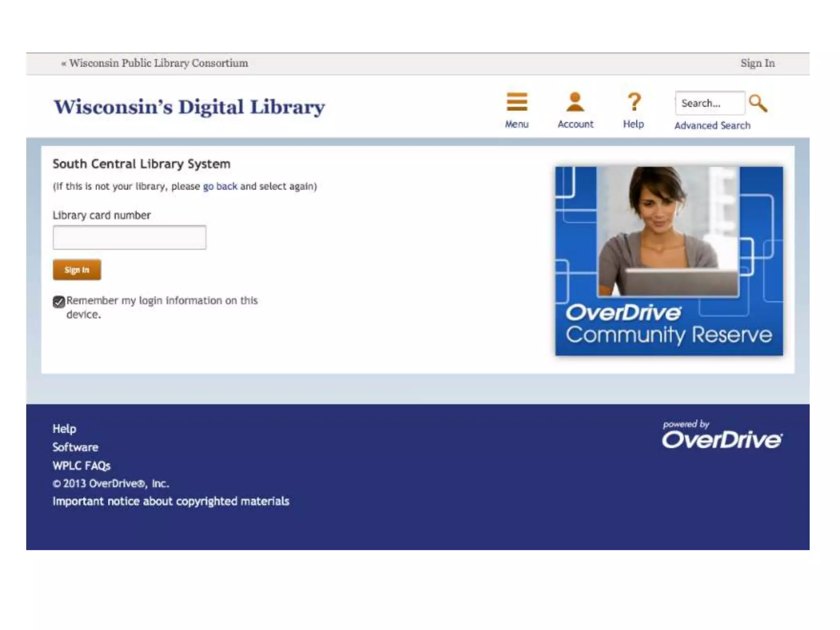Image resolution: width=840 pixels, height=630 pixels.
Task: Open Advanced Search link
Action: [x=712, y=126]
